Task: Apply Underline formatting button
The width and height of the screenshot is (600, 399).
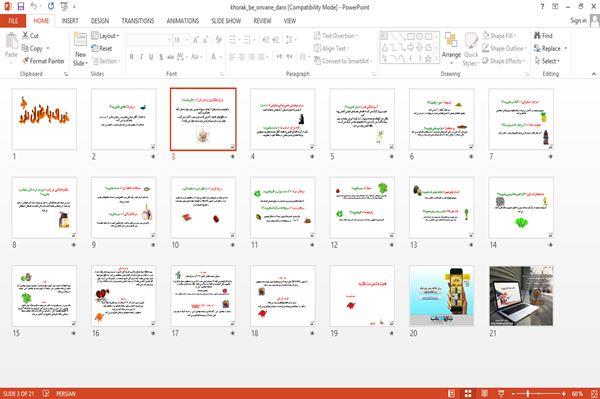Action: pos(151,57)
